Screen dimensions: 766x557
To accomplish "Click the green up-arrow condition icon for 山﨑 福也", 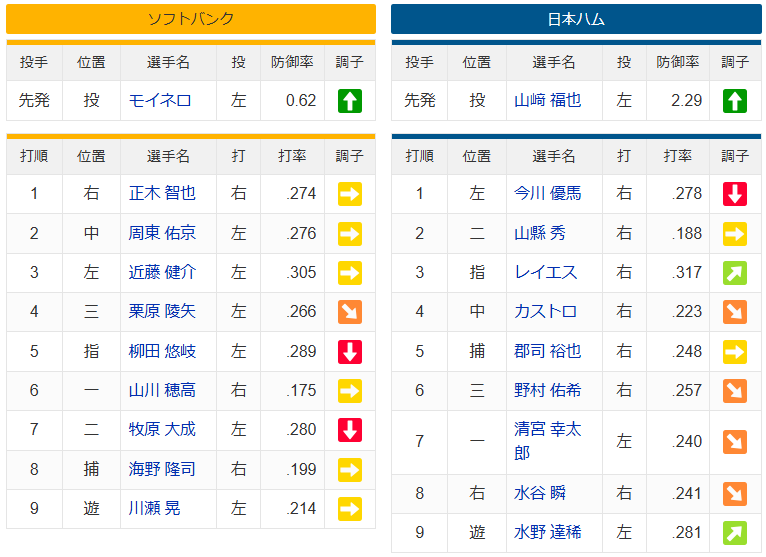I will tap(735, 101).
